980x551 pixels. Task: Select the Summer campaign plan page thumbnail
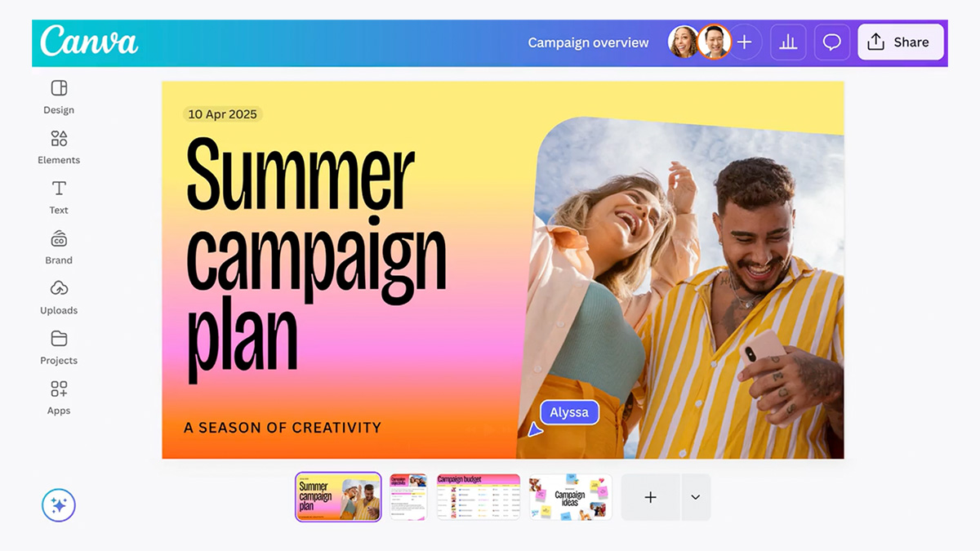338,496
